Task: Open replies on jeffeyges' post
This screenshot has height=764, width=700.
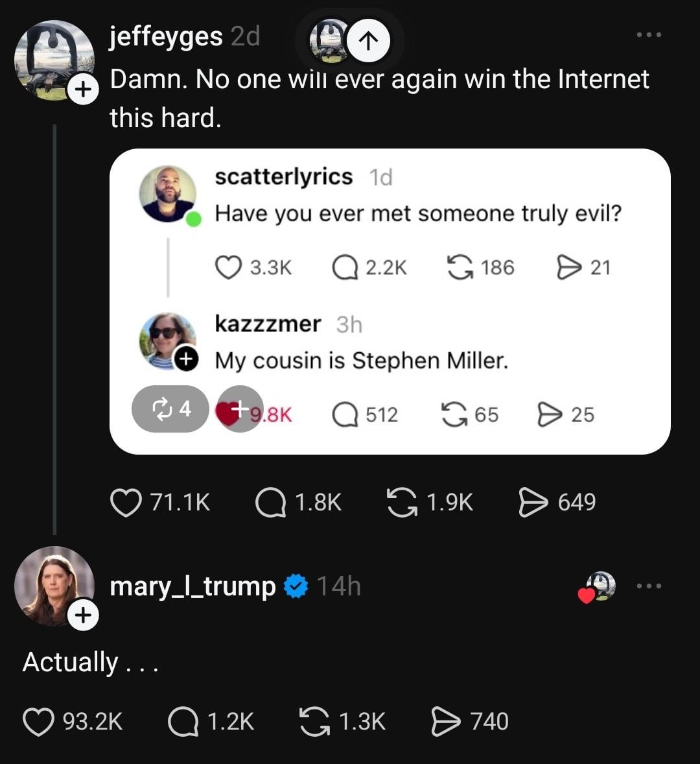Action: [271, 503]
